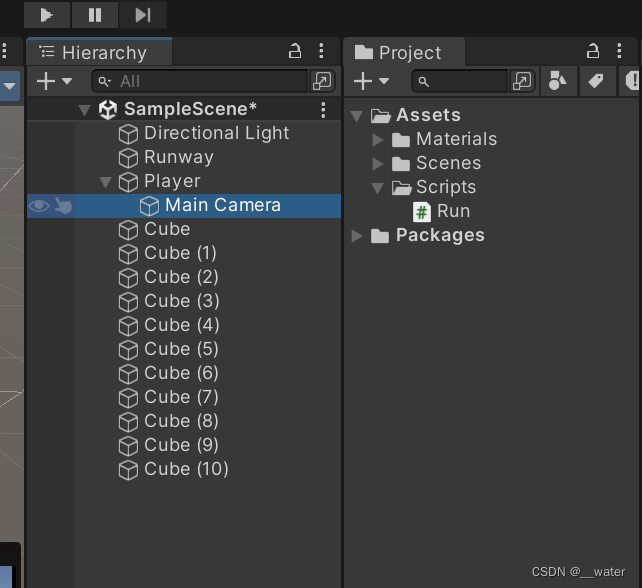Collapse the Player object foldout
The width and height of the screenshot is (642, 588).
tap(106, 182)
